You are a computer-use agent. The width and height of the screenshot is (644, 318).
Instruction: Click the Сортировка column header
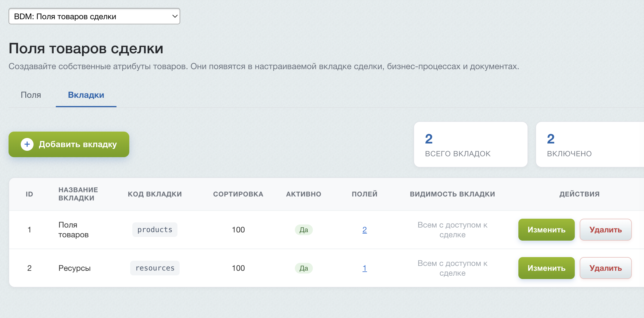(x=238, y=194)
